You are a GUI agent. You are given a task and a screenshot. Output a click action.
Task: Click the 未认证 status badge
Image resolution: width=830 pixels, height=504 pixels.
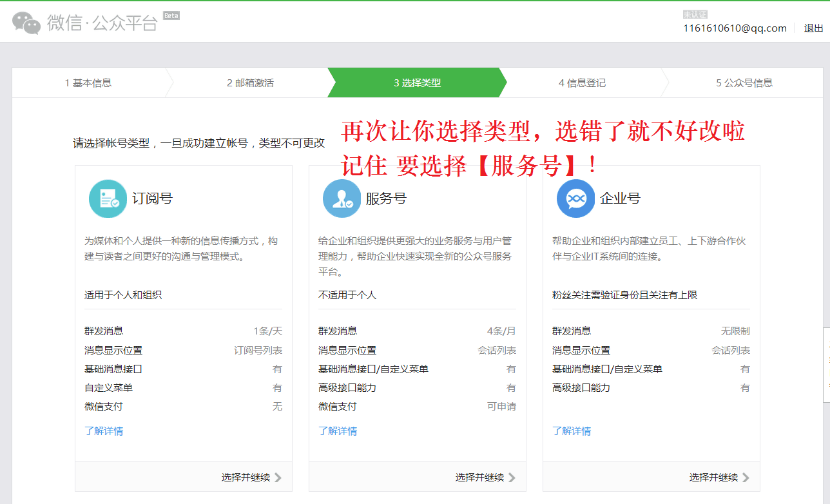coord(695,14)
